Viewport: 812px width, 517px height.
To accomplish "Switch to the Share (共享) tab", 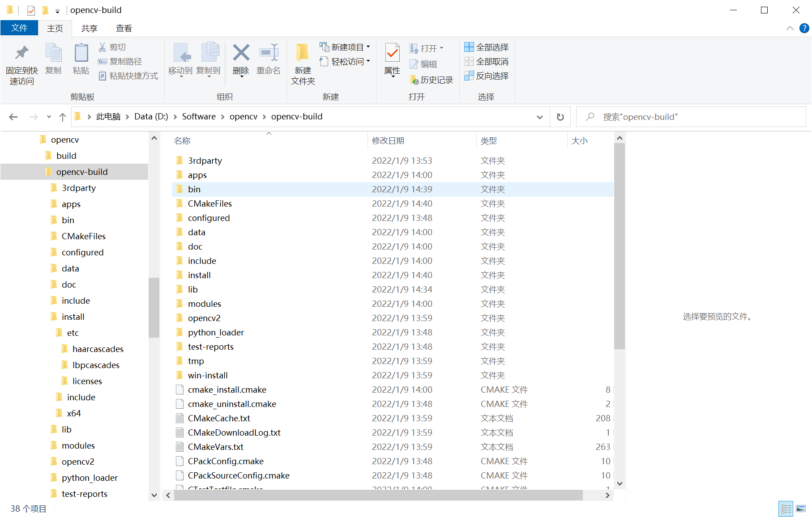I will pyautogui.click(x=90, y=28).
